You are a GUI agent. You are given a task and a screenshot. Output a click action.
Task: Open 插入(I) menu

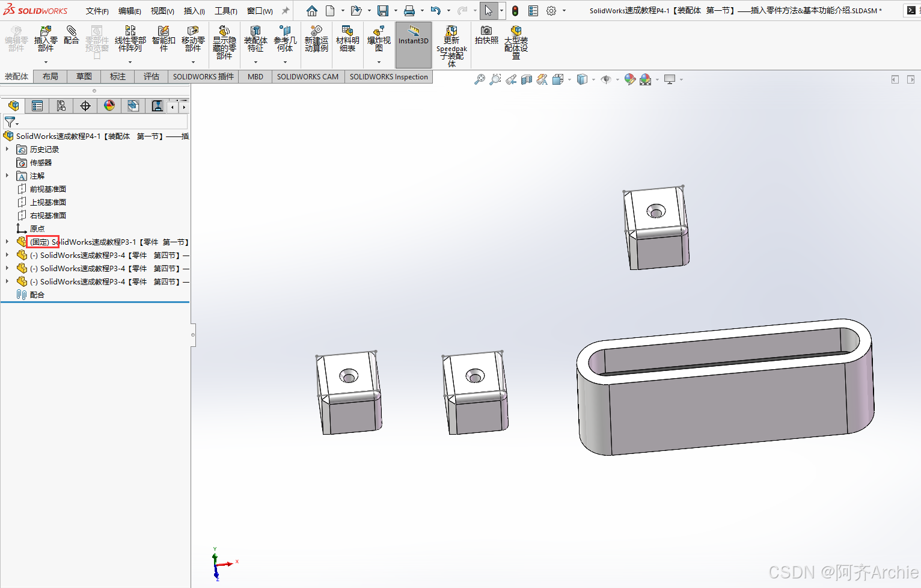click(x=194, y=11)
